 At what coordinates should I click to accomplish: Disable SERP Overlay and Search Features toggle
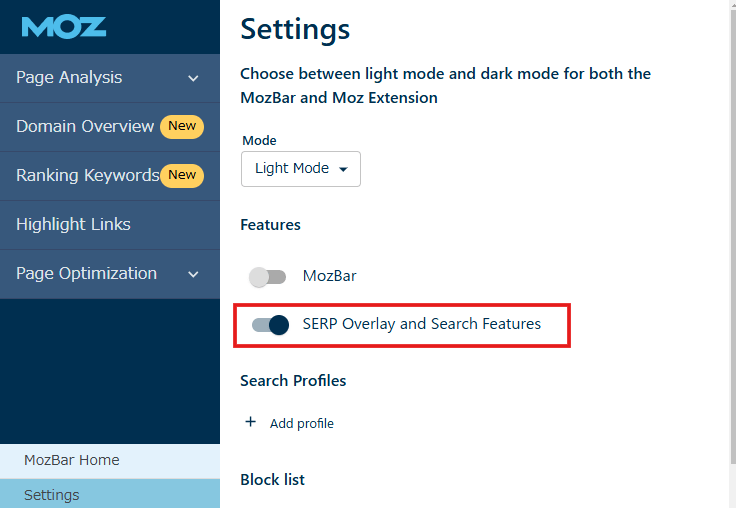click(270, 325)
